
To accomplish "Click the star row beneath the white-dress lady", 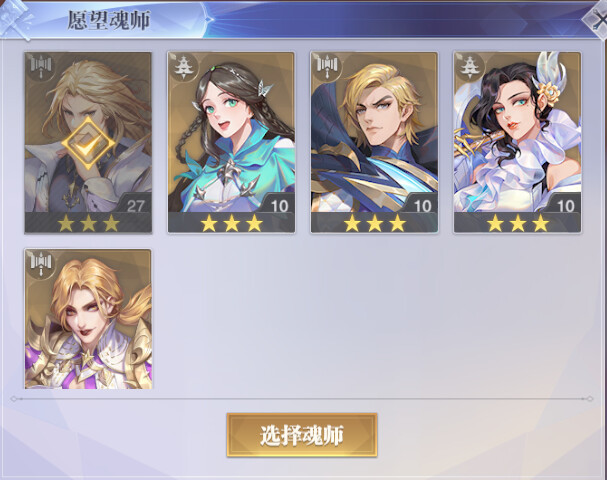I will [x=518, y=223].
